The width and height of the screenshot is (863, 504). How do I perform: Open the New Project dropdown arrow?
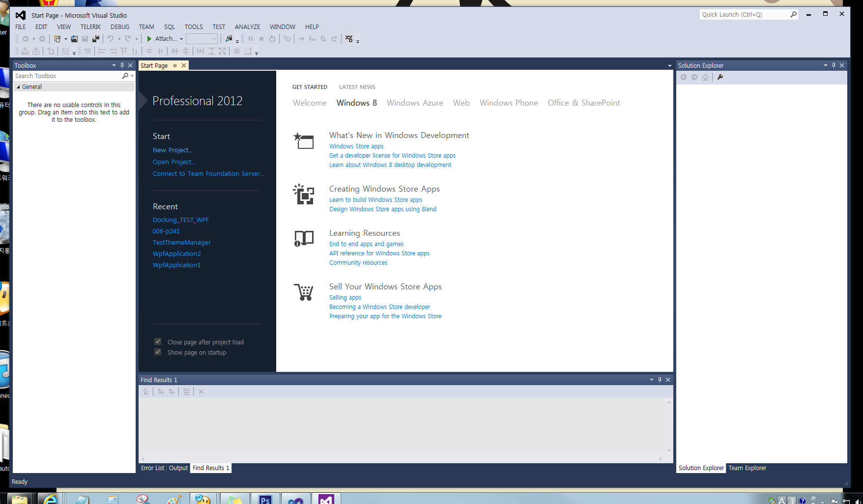coord(65,39)
